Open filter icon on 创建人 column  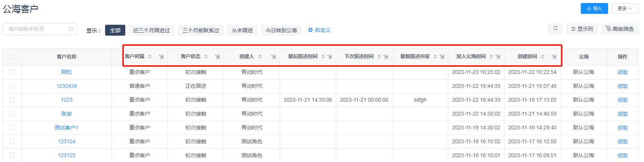pyautogui.click(x=274, y=57)
